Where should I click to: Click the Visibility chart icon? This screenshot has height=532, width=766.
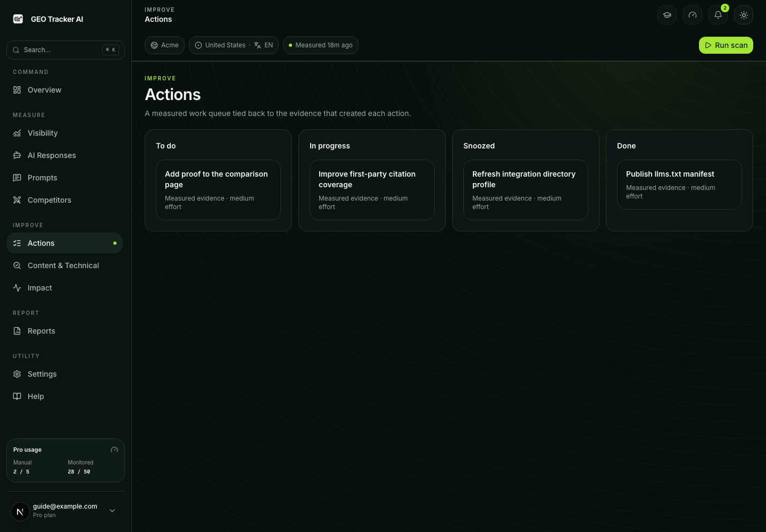17,133
